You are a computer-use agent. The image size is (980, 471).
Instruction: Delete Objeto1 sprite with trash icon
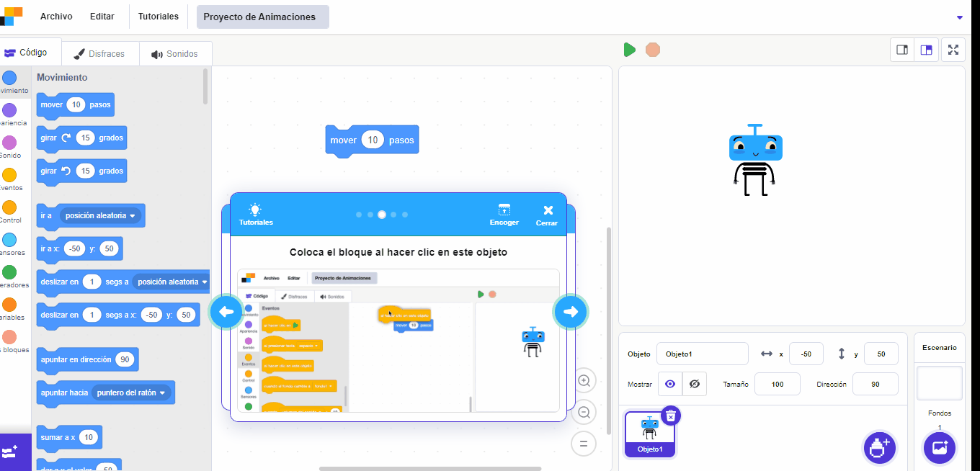coord(671,416)
